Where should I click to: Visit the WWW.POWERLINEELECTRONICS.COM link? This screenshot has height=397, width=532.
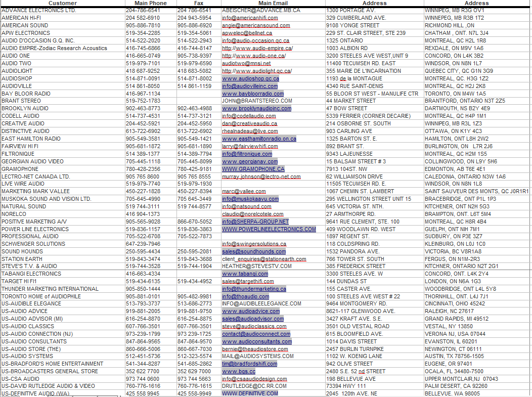point(269,230)
